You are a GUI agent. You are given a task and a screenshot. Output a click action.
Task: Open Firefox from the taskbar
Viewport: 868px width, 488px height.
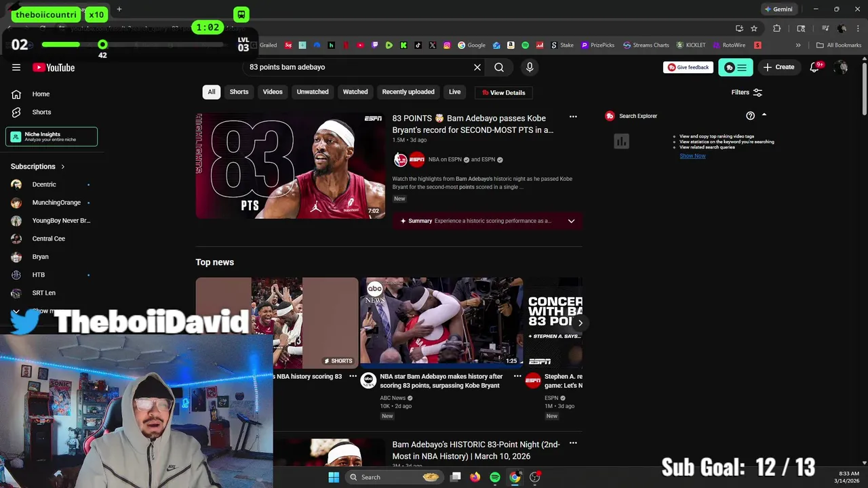475,477
